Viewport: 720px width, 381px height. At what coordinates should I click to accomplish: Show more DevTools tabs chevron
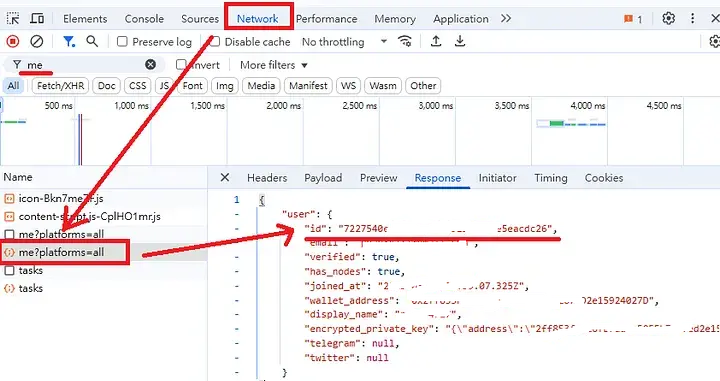click(x=506, y=18)
